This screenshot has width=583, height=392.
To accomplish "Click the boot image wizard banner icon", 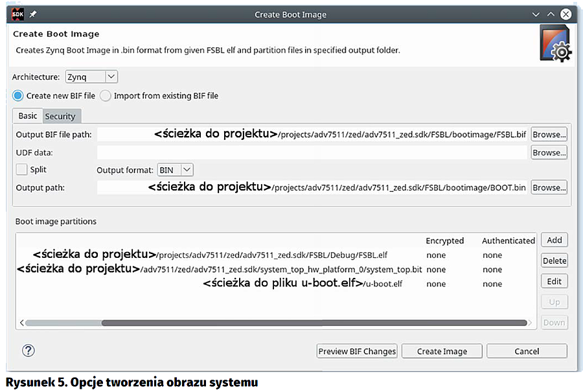I will point(555,44).
